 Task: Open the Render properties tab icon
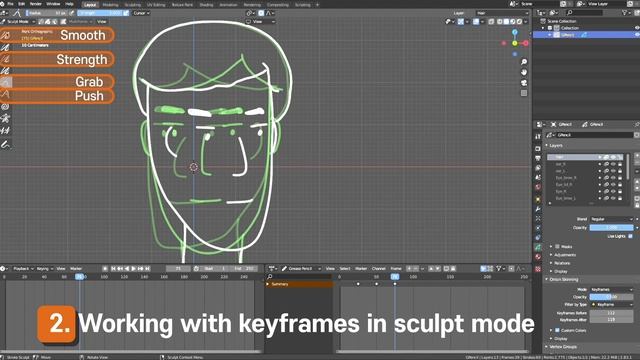(538, 149)
